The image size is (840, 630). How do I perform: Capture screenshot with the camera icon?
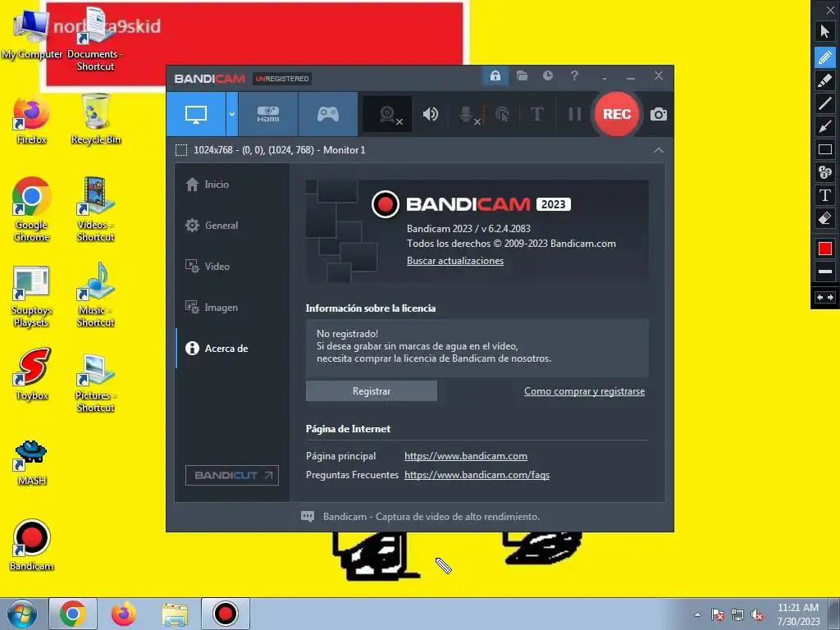(659, 114)
